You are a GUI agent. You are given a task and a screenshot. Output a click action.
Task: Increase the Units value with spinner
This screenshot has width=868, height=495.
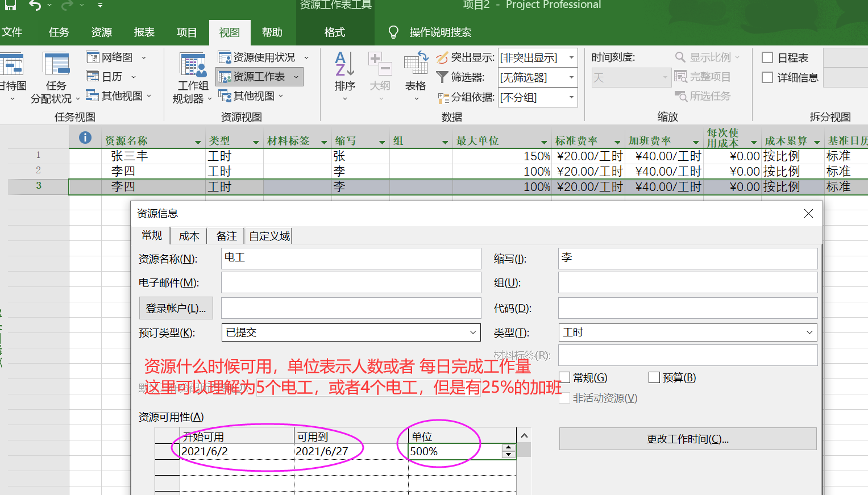509,448
